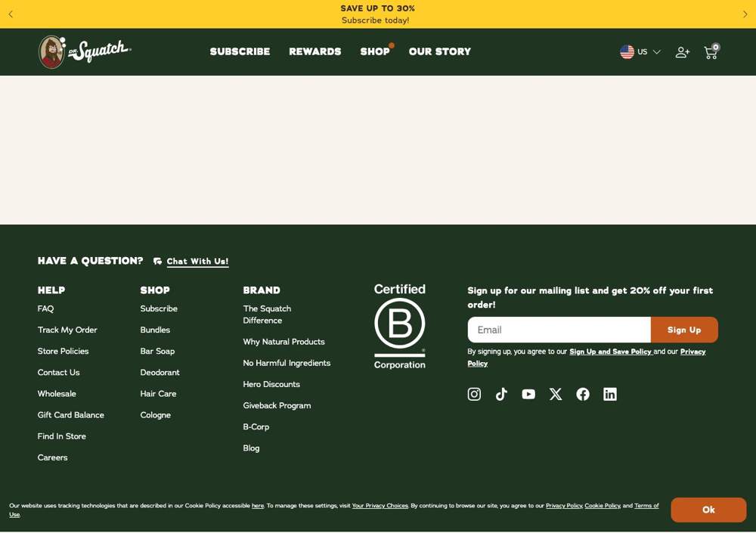756x533 pixels.
Task: Open Gift Card Balance link
Action: pyautogui.click(x=71, y=415)
